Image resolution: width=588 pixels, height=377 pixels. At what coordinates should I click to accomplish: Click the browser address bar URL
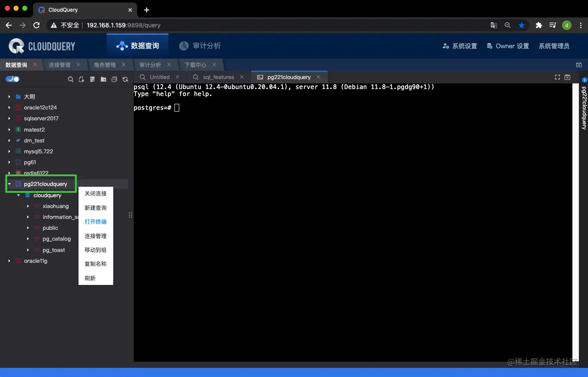pyautogui.click(x=124, y=25)
